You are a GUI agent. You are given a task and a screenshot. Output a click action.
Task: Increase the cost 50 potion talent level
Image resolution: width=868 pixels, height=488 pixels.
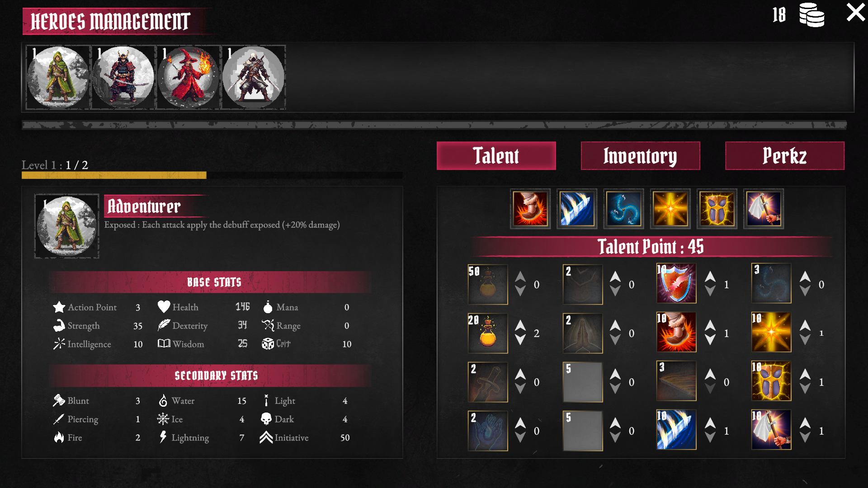520,277
